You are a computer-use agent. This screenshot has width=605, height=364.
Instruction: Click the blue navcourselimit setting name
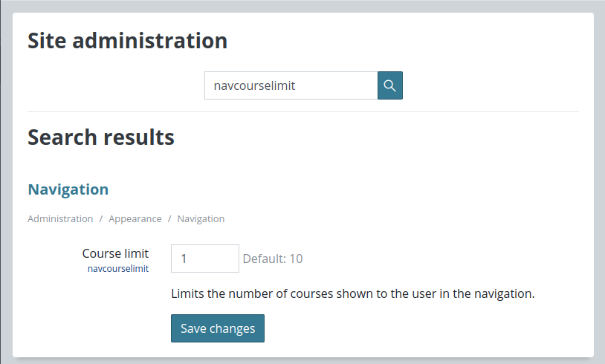click(x=118, y=268)
